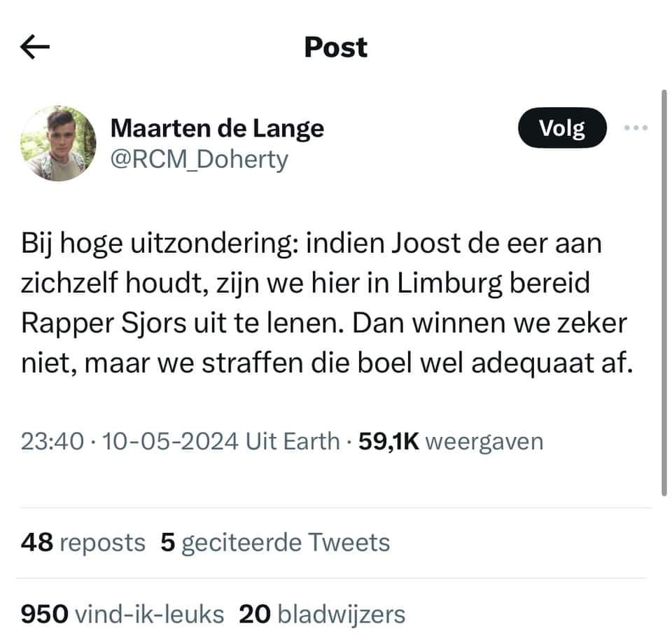Click the vertical scrollbar on the right
Screen dimensions: 672x640
(x=664, y=294)
